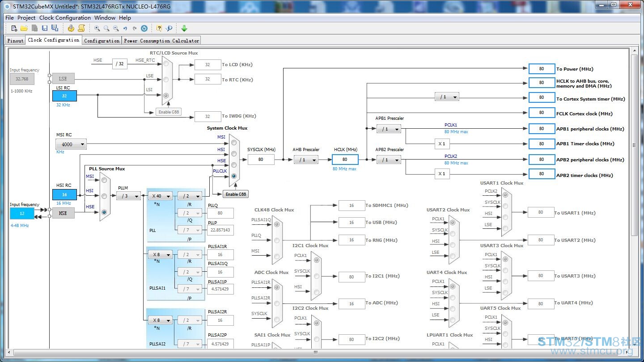The image size is (644, 362).
Task: Open the PLLM divider dropdown
Action: pos(128,196)
